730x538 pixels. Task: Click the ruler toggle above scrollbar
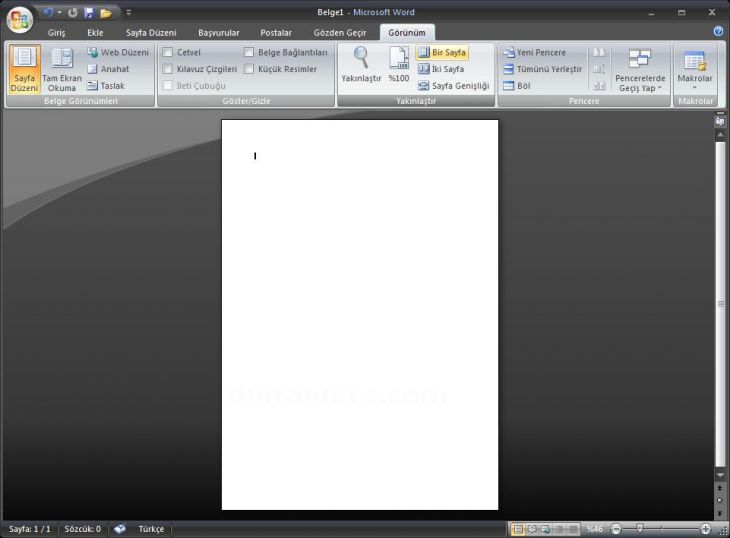720,121
